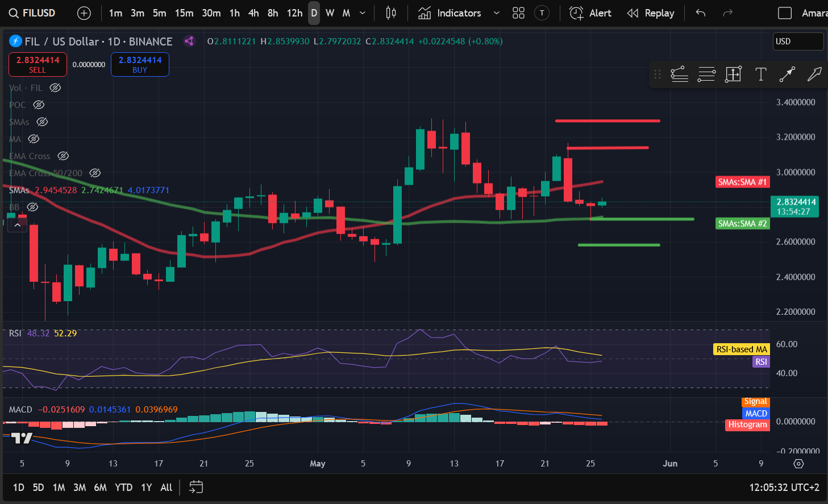
Task: Collapse the indicator legend chevron
Action: coord(18,225)
